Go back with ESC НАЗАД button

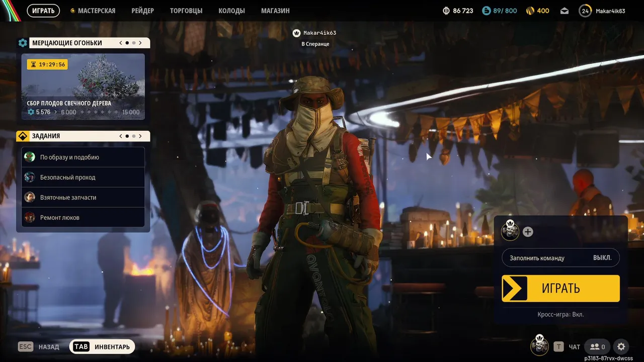pyautogui.click(x=38, y=346)
